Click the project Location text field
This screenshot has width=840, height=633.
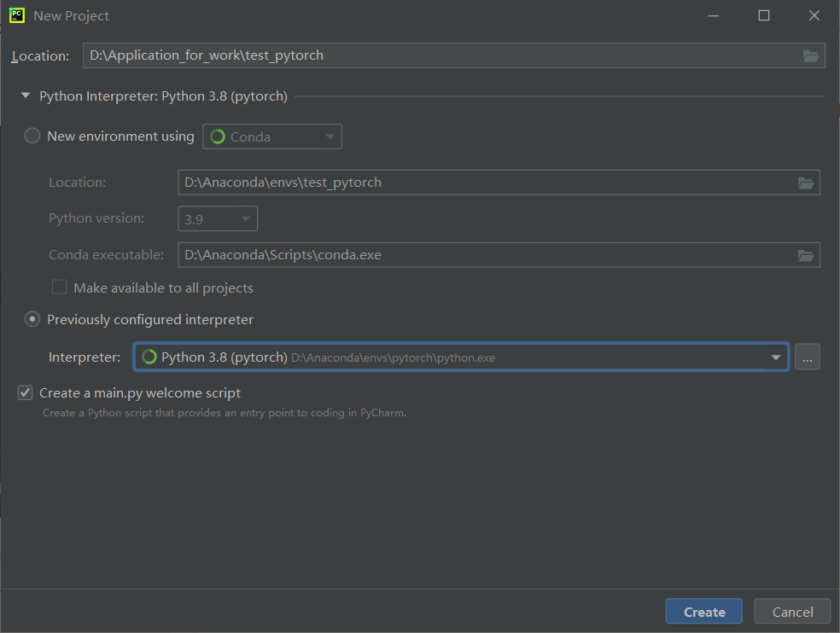pos(454,55)
